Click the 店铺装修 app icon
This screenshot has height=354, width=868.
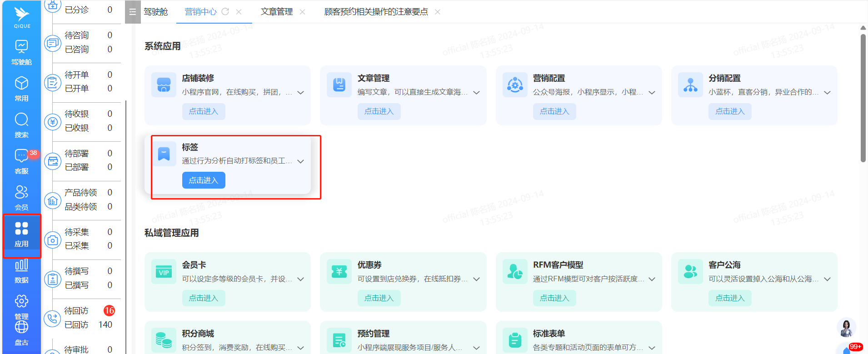[164, 85]
